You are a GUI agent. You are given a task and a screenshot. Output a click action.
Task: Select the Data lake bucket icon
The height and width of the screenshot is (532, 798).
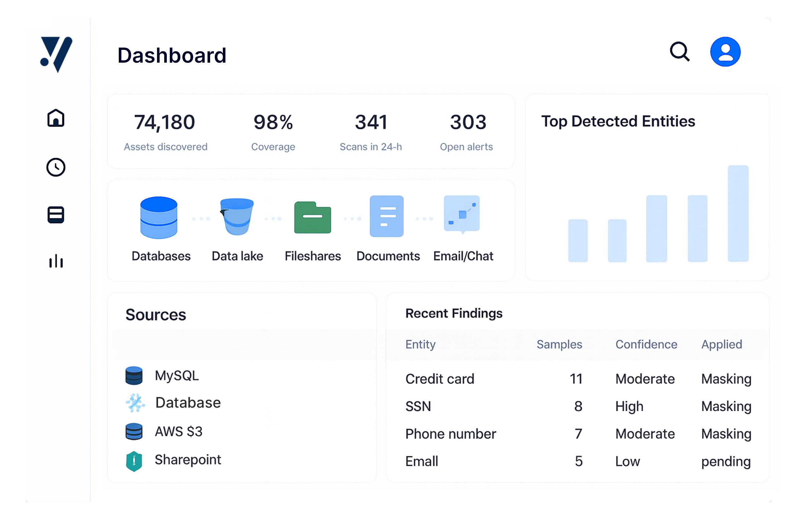(237, 217)
